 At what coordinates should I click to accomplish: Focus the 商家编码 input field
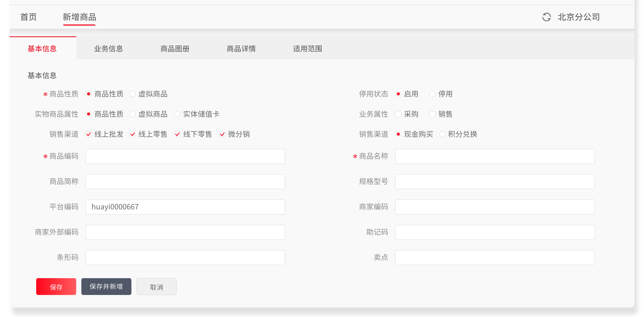(x=495, y=207)
